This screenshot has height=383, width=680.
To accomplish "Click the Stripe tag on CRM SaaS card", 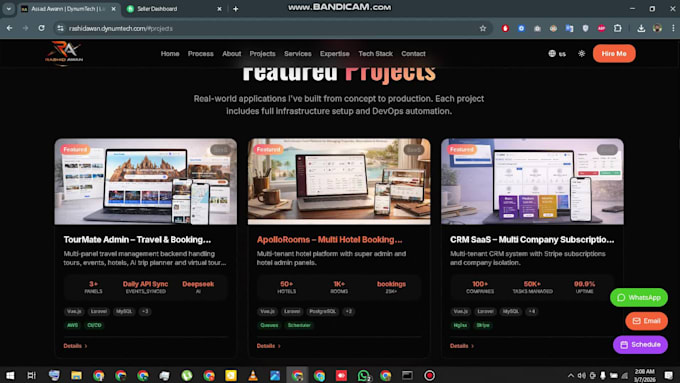I will point(483,325).
